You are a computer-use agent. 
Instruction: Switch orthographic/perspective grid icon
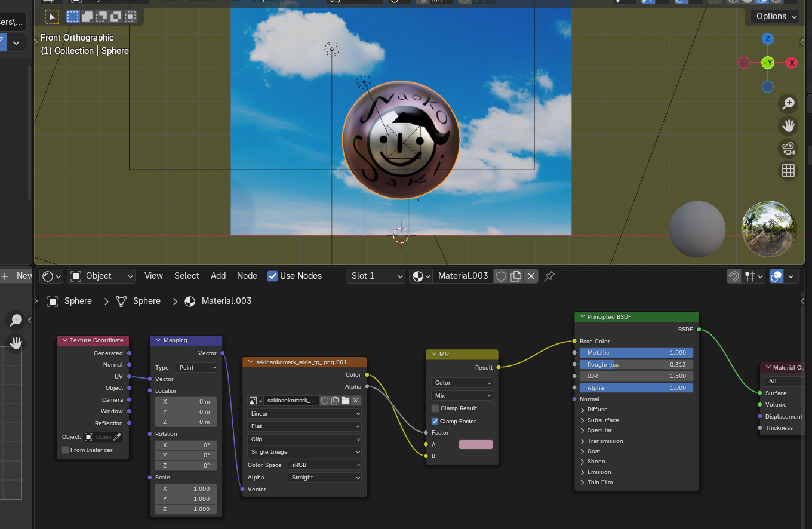pos(788,171)
